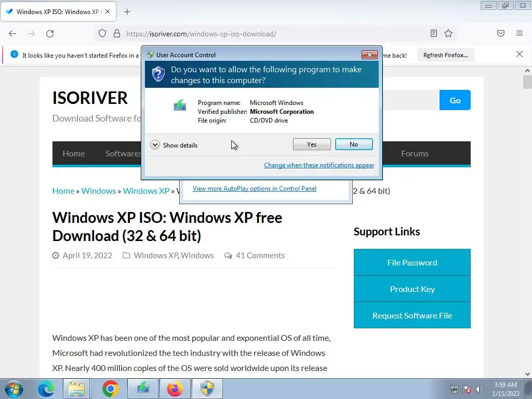Click the April 19, 2022 post date
The image size is (532, 399).
tap(87, 255)
